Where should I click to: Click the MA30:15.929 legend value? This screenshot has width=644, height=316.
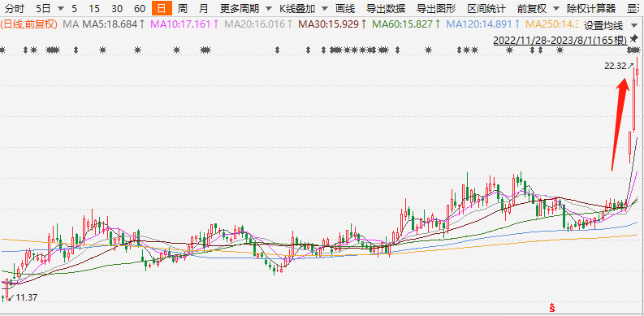coord(333,24)
